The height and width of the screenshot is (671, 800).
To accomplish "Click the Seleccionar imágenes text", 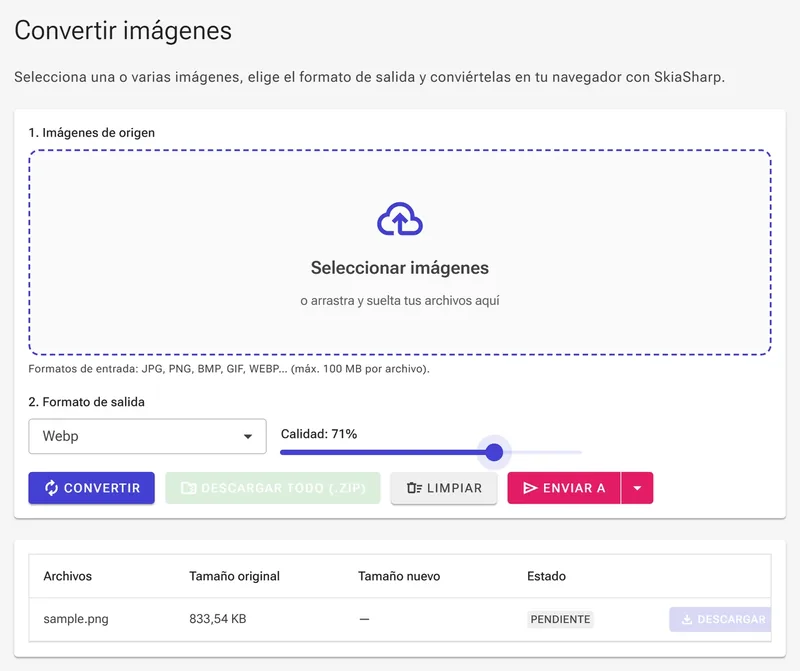I will point(399,268).
